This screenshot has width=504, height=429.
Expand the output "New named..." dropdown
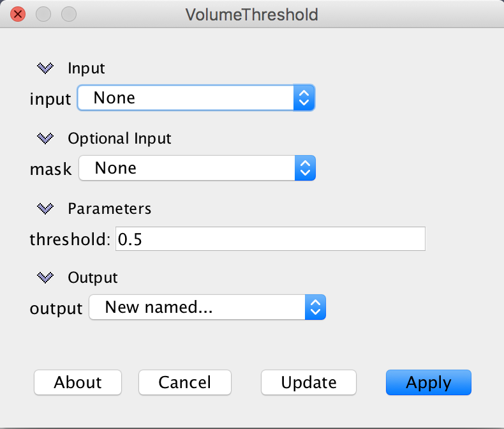(x=207, y=308)
